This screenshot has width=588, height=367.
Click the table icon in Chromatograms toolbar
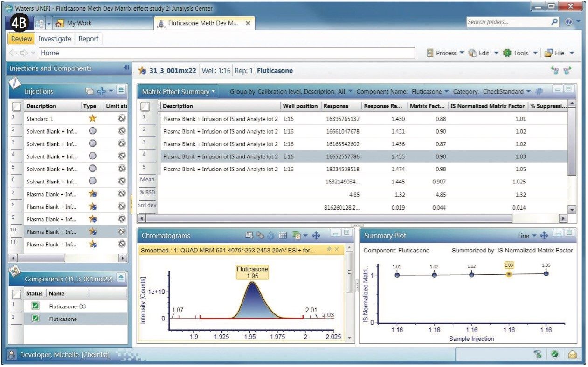coord(283,236)
